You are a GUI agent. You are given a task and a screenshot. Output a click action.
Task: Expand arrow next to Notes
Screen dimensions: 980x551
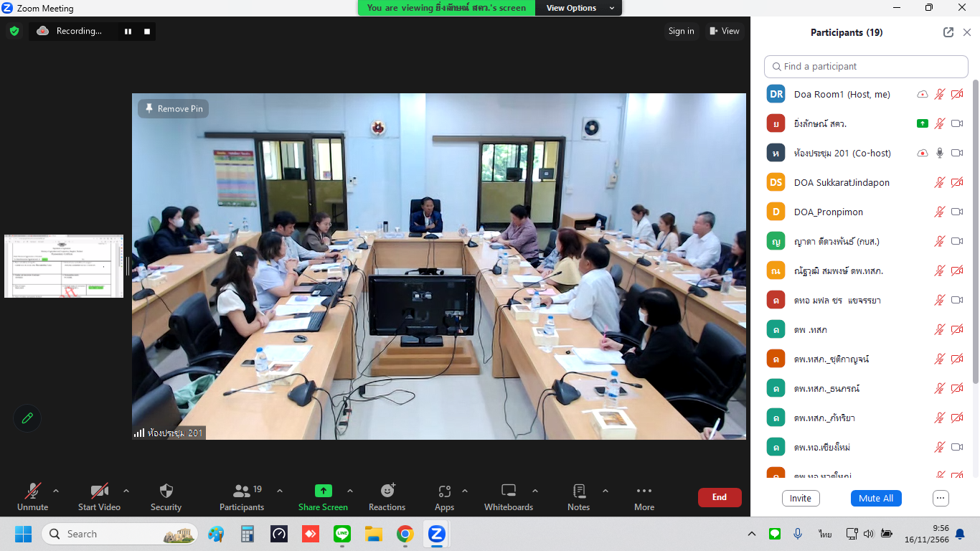point(606,491)
